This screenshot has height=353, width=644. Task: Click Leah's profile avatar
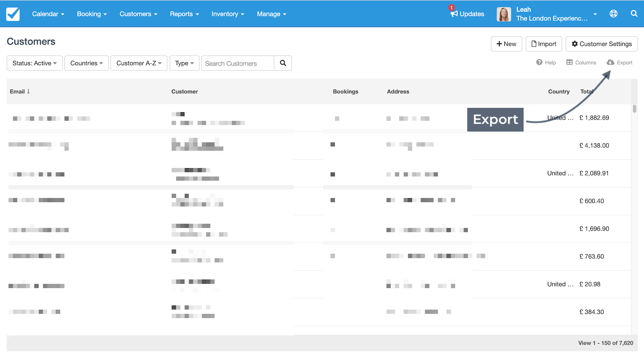[504, 14]
